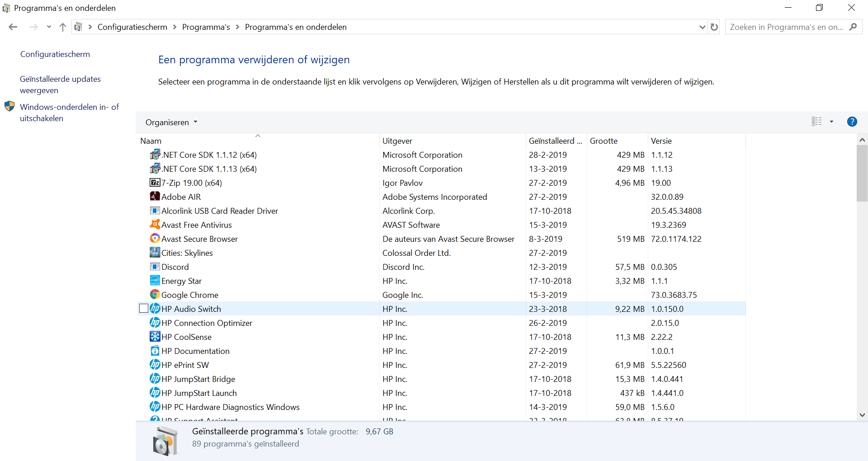Click Configuratiescherm in the breadcrumb path
Image resolution: width=868 pixels, height=461 pixels.
[132, 27]
